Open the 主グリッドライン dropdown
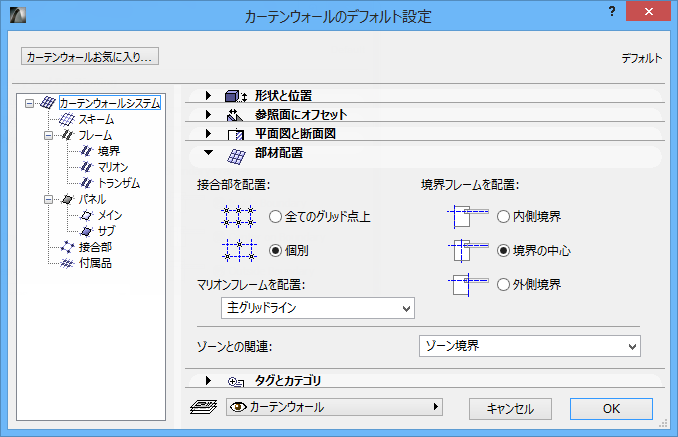 pyautogui.click(x=318, y=308)
